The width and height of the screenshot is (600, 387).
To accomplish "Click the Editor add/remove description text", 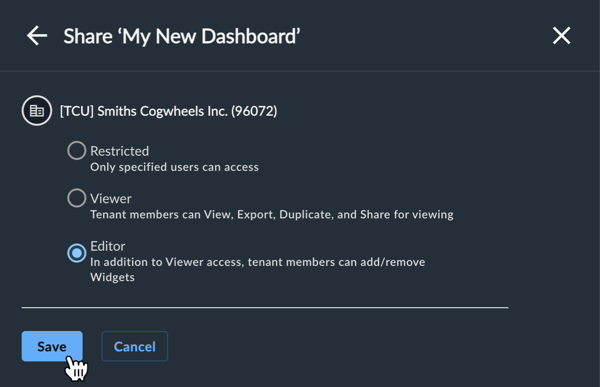I will point(258,269).
